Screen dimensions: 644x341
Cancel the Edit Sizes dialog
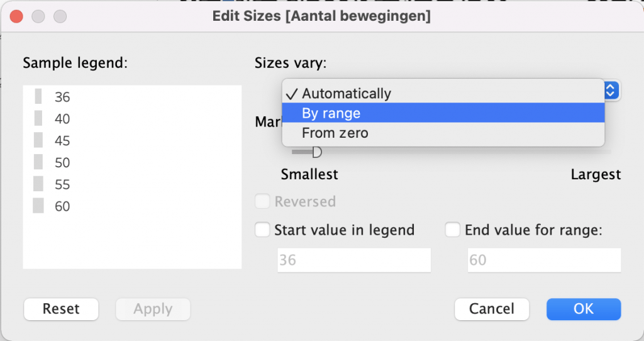click(x=491, y=309)
